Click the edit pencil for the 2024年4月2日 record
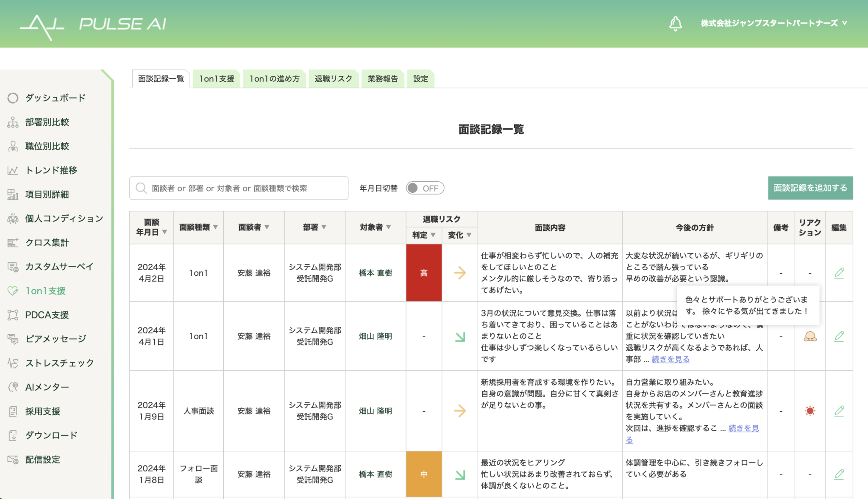The height and width of the screenshot is (499, 868). coord(839,273)
